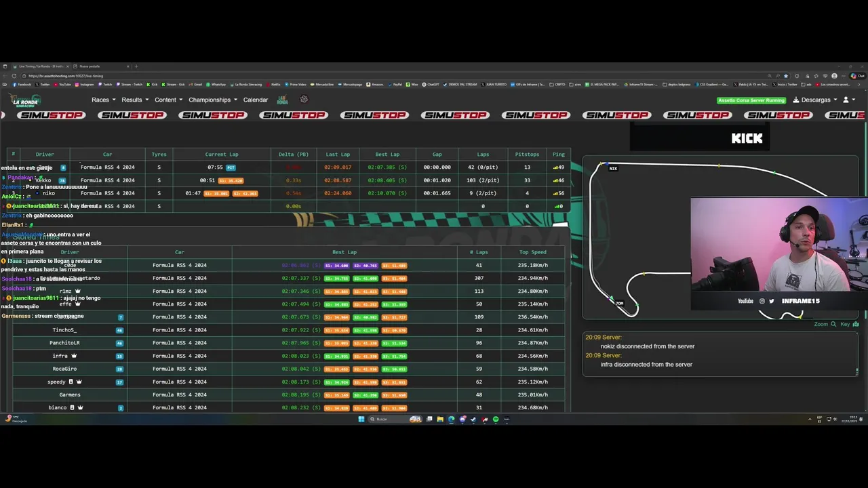Screen dimensions: 868x488
Task: Click the 235.18Km/h top speed value
Action: (x=532, y=265)
